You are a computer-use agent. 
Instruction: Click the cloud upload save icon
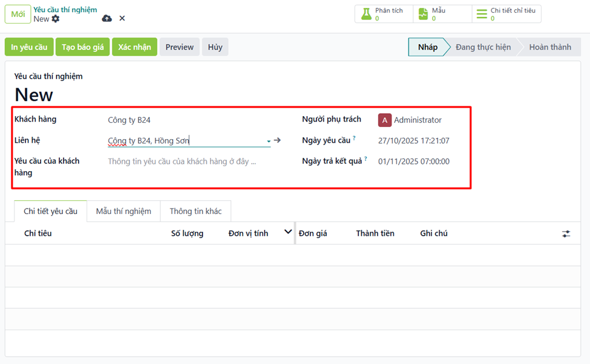tap(107, 19)
